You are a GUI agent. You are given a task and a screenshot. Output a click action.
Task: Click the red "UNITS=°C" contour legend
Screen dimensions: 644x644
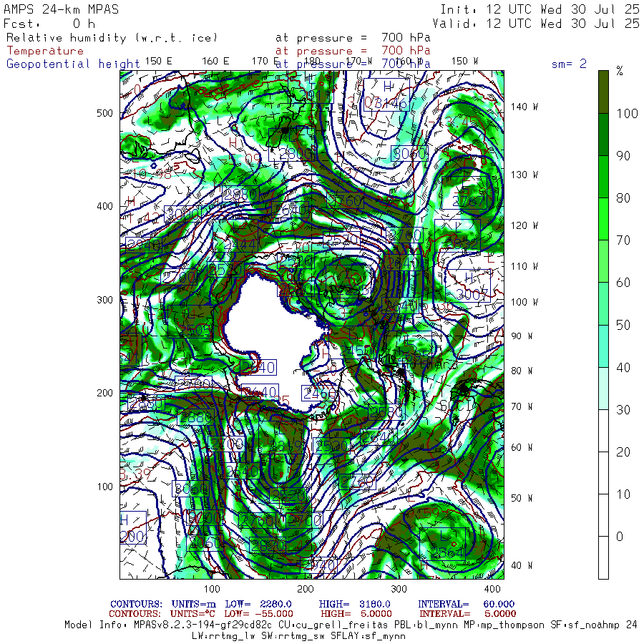coord(192,614)
